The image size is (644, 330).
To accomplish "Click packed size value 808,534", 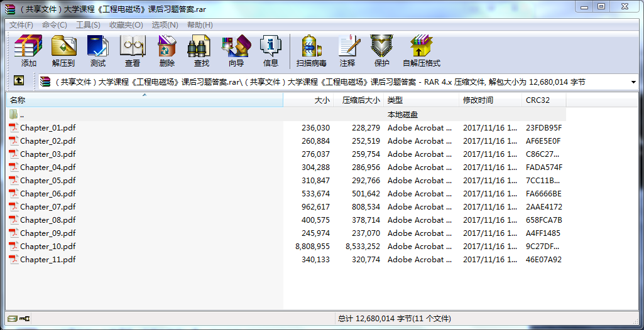I will tap(366, 206).
